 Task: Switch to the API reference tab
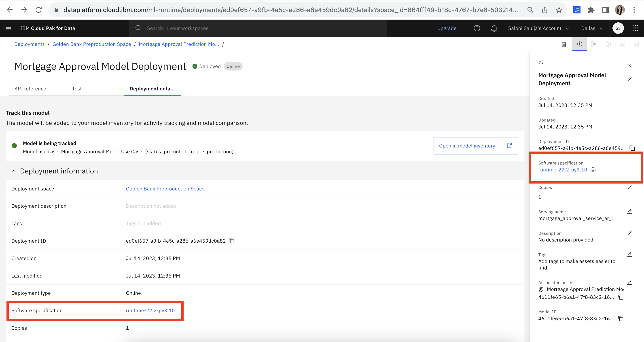click(x=30, y=89)
